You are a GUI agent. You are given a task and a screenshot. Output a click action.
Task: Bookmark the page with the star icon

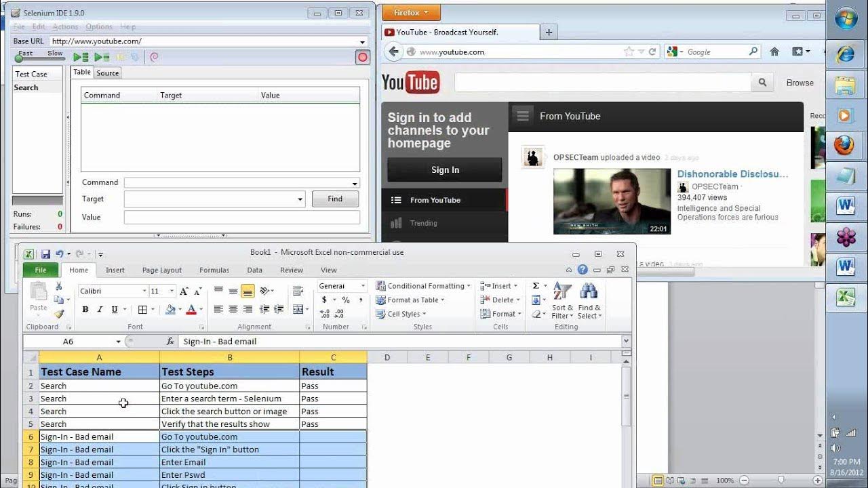pyautogui.click(x=629, y=52)
